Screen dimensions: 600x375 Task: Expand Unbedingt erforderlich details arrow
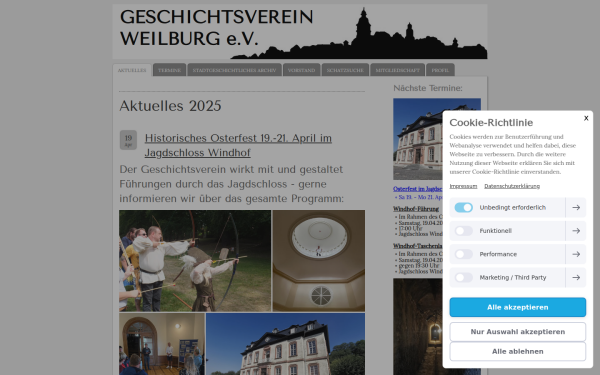click(576, 207)
